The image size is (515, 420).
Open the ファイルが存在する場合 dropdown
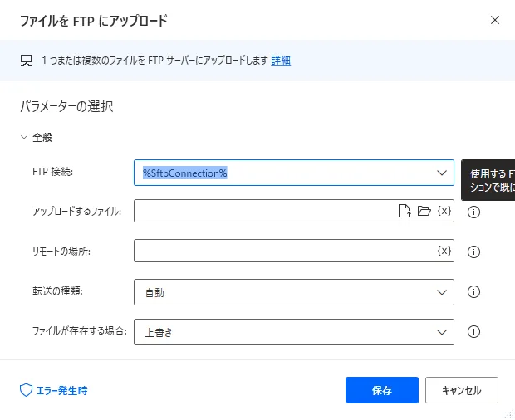click(441, 332)
